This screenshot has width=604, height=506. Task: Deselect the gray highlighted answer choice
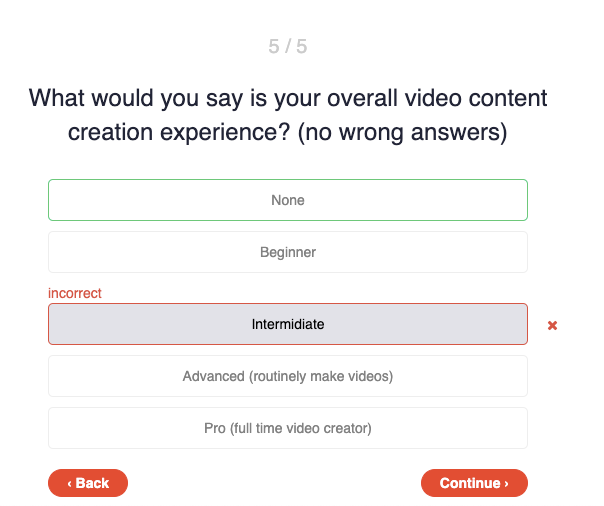click(x=288, y=324)
